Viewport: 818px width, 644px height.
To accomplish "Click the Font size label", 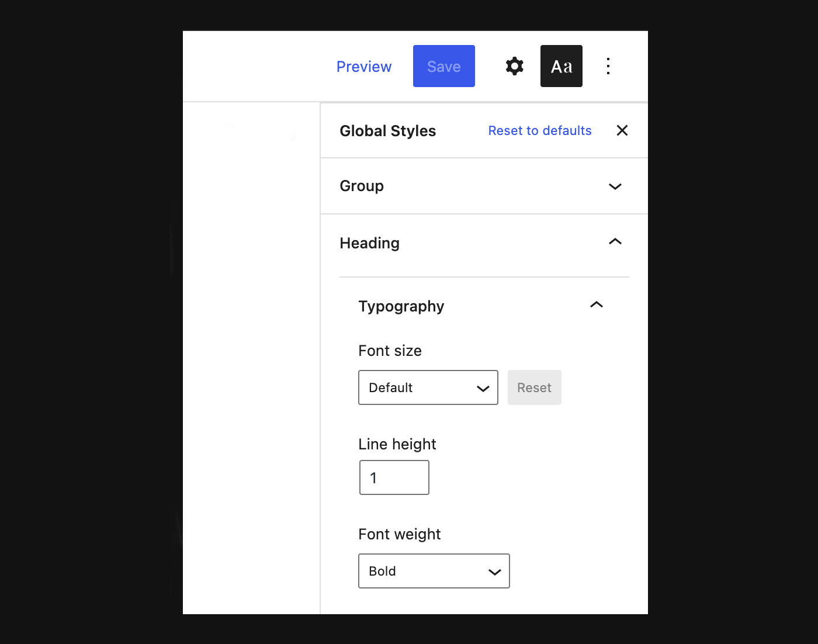I will 390,351.
